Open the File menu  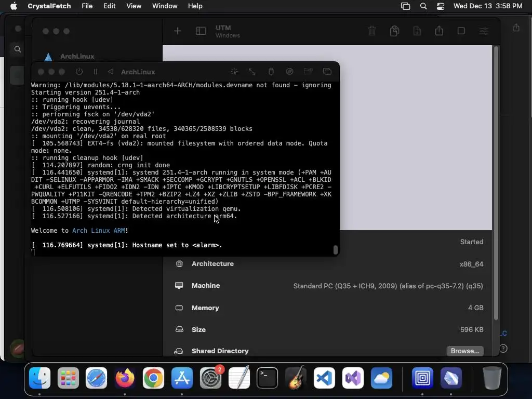[x=87, y=6]
